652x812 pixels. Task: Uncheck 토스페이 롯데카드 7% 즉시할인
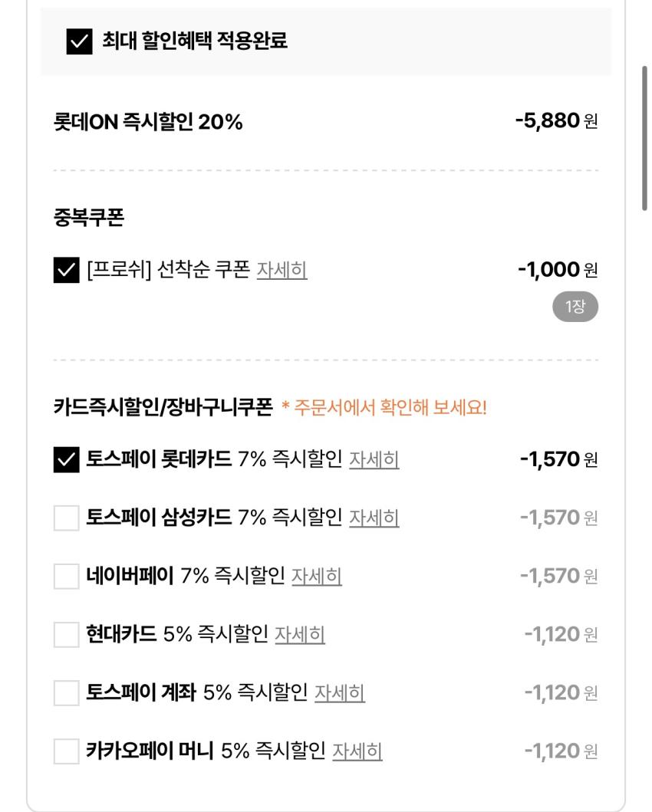[66, 460]
